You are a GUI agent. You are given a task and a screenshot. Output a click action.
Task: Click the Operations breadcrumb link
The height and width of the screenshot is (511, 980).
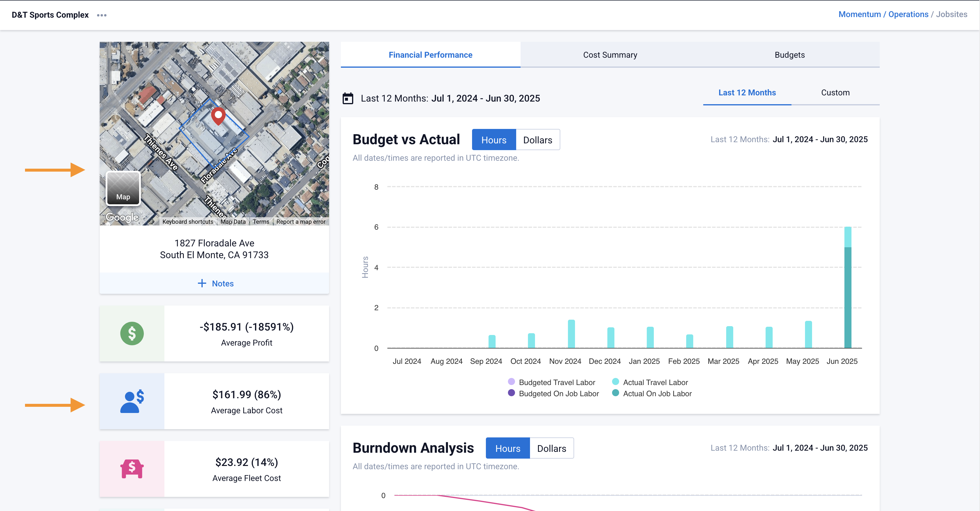click(x=908, y=14)
